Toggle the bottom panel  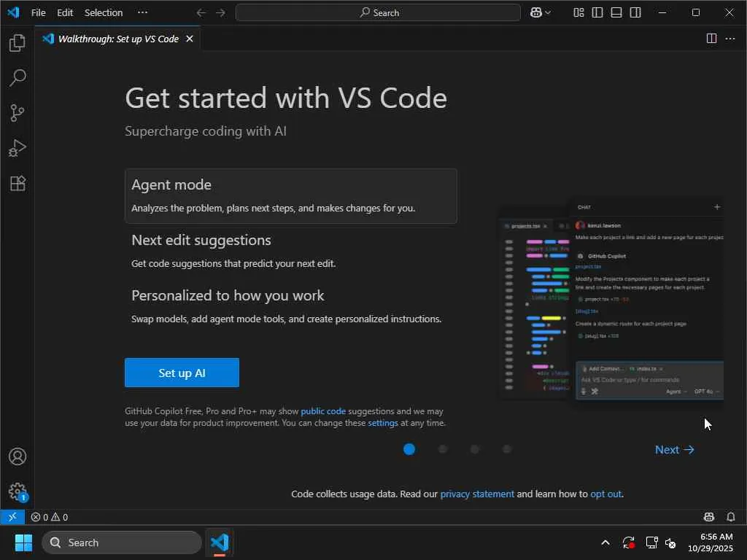[x=616, y=12]
